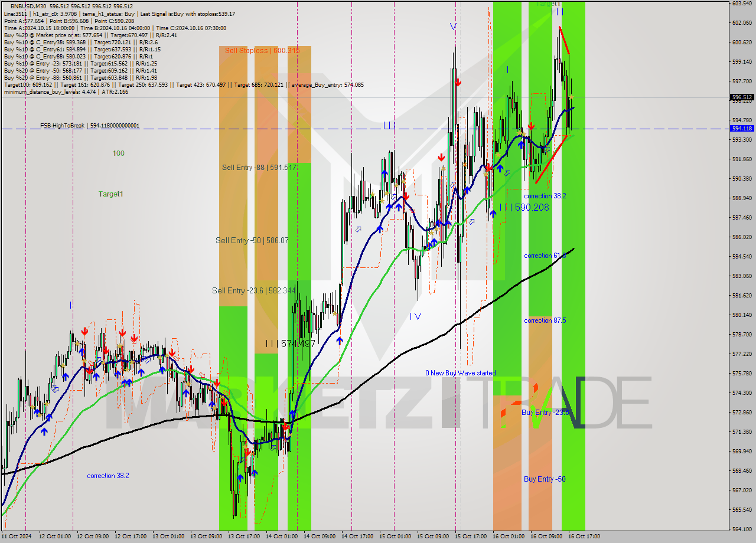Click the 'Buy Entry -23.6' label

coord(545,413)
